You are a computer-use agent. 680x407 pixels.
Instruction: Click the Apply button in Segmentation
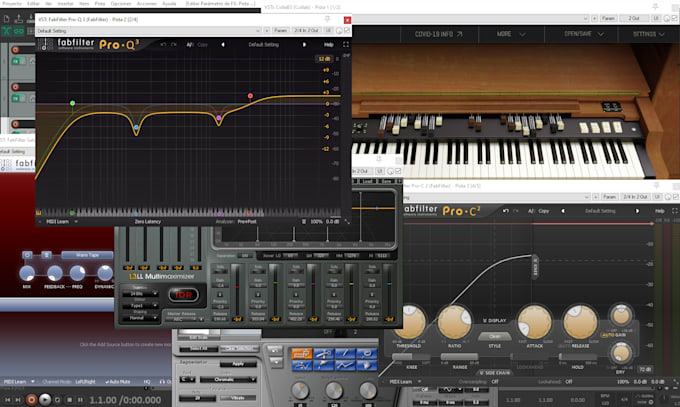point(238,364)
